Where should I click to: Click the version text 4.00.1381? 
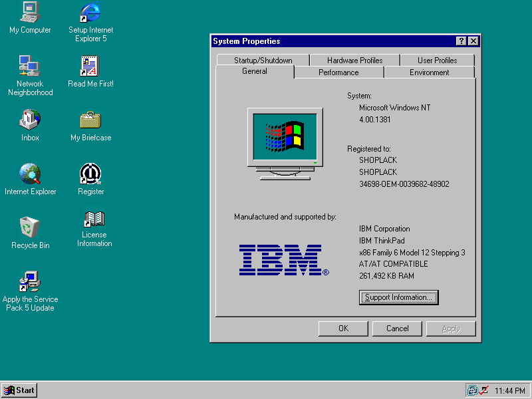pyautogui.click(x=375, y=120)
